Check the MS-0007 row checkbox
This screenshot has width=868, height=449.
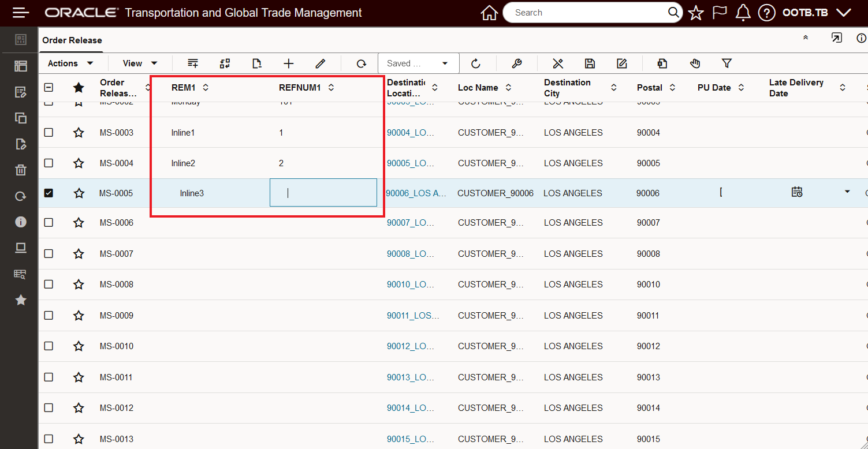[49, 253]
